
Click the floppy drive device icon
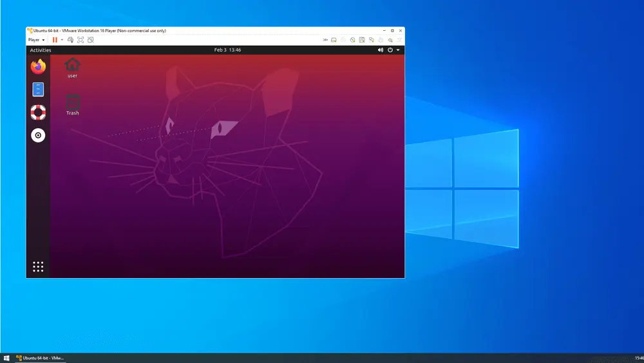[x=362, y=40]
